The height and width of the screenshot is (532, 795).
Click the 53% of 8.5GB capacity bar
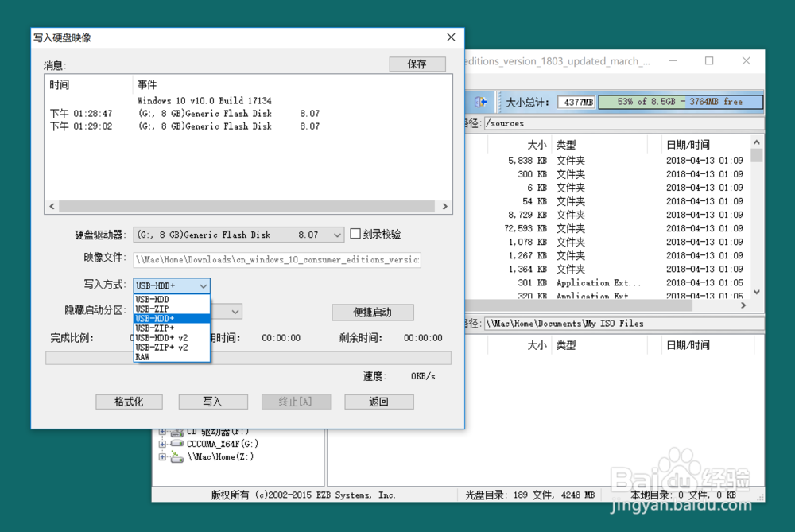pos(681,102)
